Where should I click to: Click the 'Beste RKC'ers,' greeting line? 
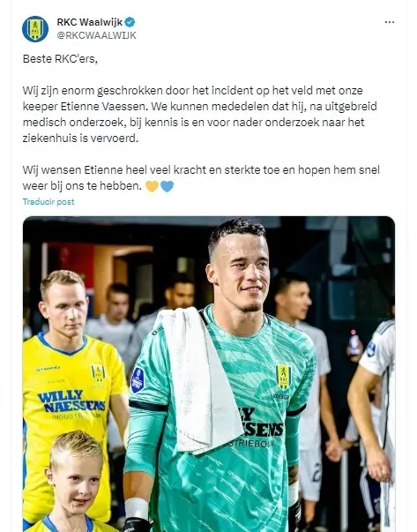point(60,59)
